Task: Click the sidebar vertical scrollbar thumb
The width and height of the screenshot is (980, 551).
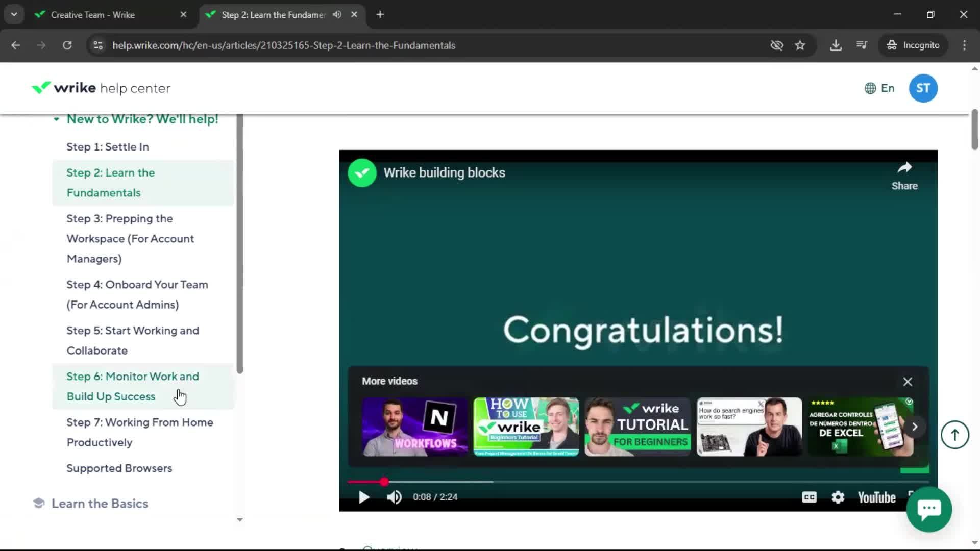Action: (x=239, y=244)
